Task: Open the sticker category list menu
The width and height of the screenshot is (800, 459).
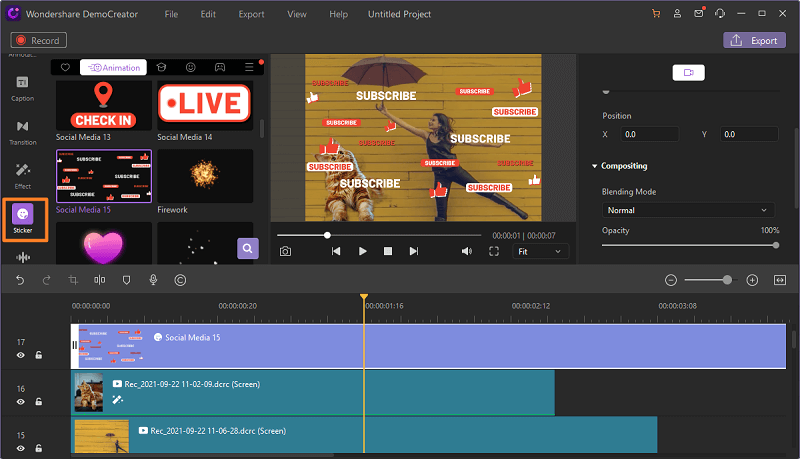Action: click(249, 67)
